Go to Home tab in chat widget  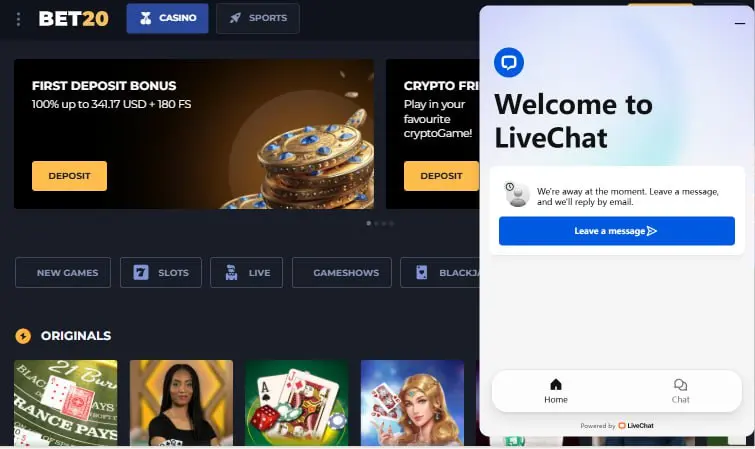coord(556,391)
